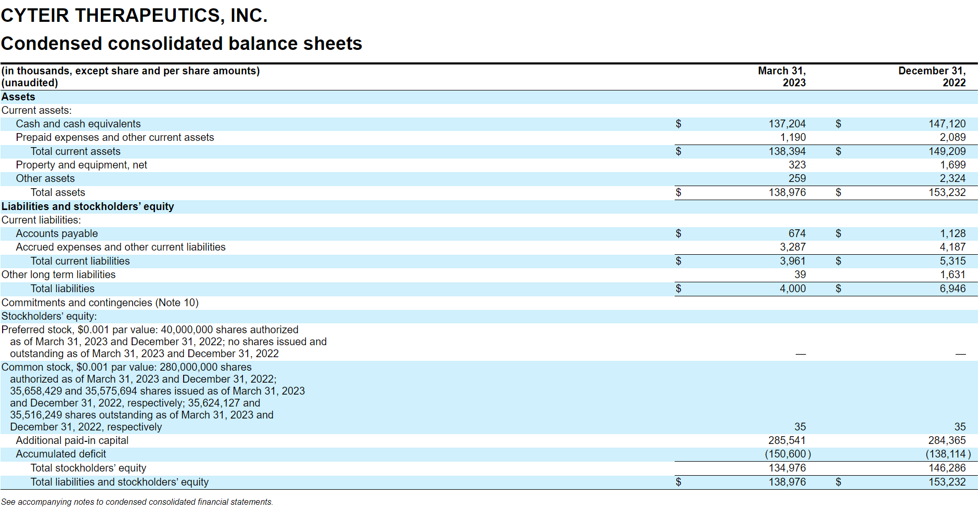
Task: Click 153,232 in the Total assets row
Action: pos(947,192)
